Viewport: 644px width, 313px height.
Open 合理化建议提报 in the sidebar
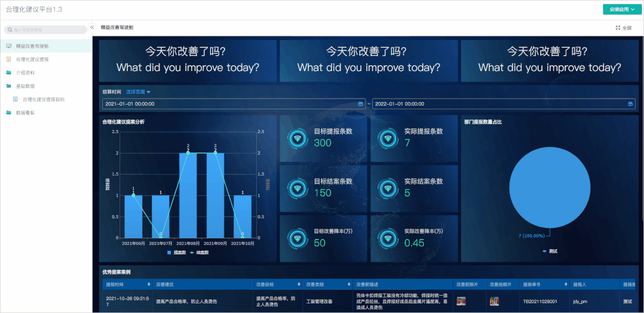click(32, 59)
